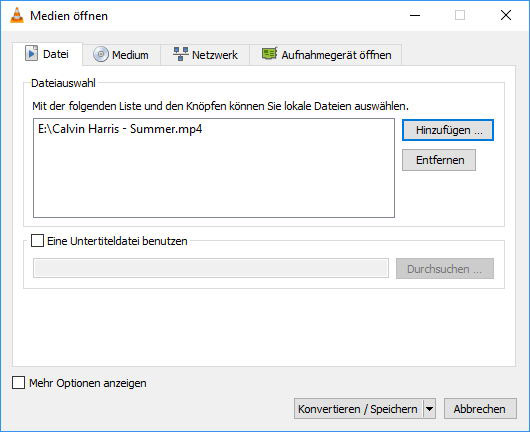Click the Durchsuchen button for subtitles
This screenshot has width=530, height=432.
(445, 269)
